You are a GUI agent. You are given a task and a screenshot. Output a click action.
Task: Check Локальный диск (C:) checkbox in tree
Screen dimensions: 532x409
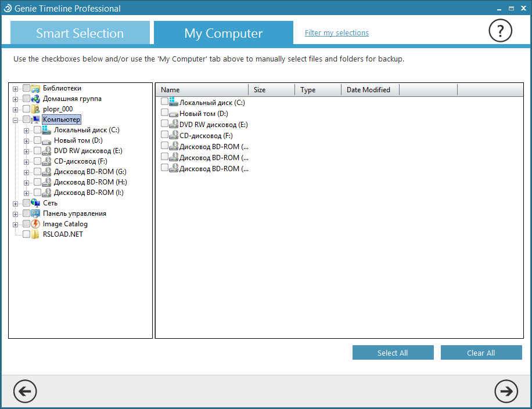tap(37, 130)
